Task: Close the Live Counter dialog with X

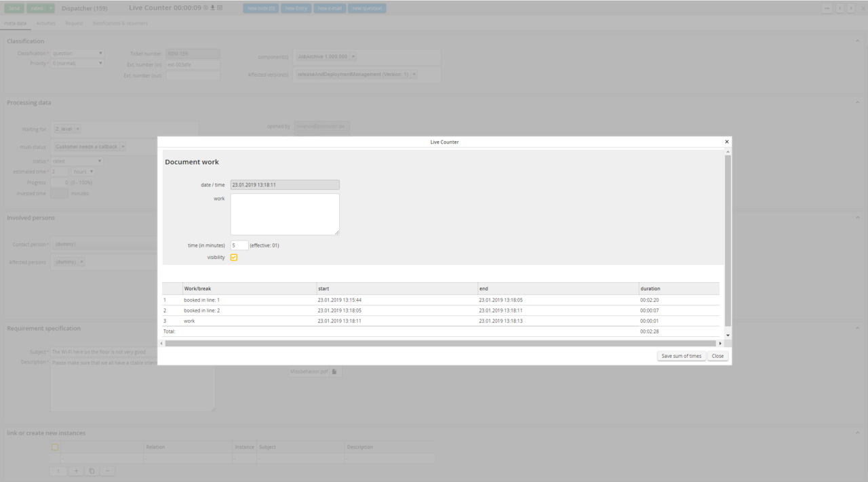Action: pos(726,142)
